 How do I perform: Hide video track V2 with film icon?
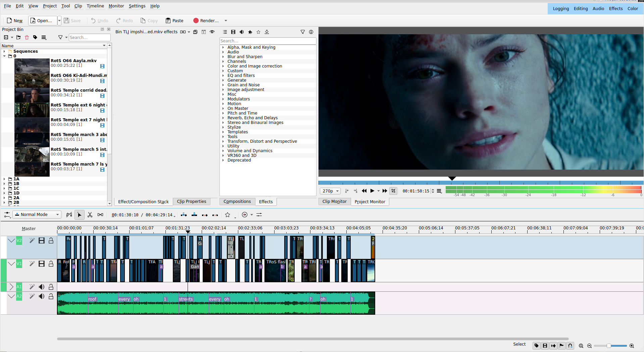pos(42,240)
